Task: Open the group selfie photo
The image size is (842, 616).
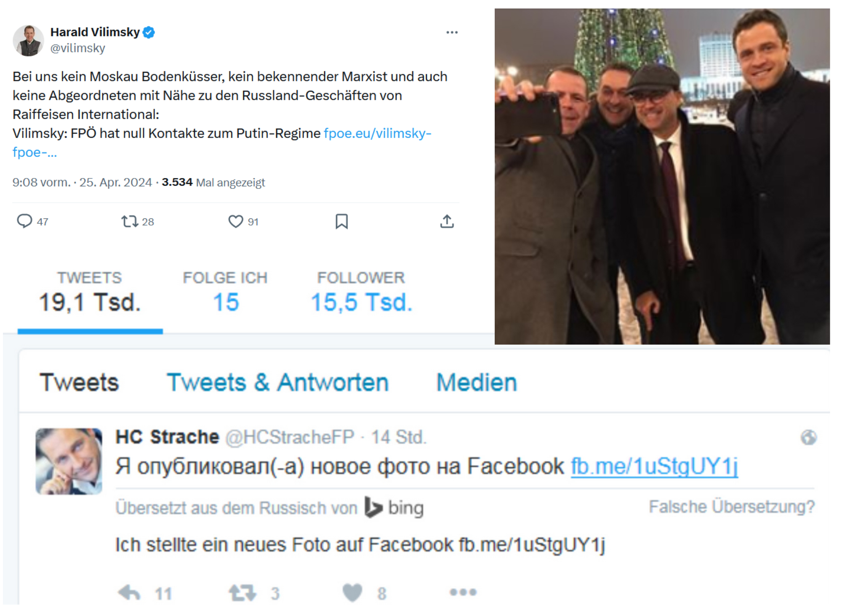Action: (662, 176)
